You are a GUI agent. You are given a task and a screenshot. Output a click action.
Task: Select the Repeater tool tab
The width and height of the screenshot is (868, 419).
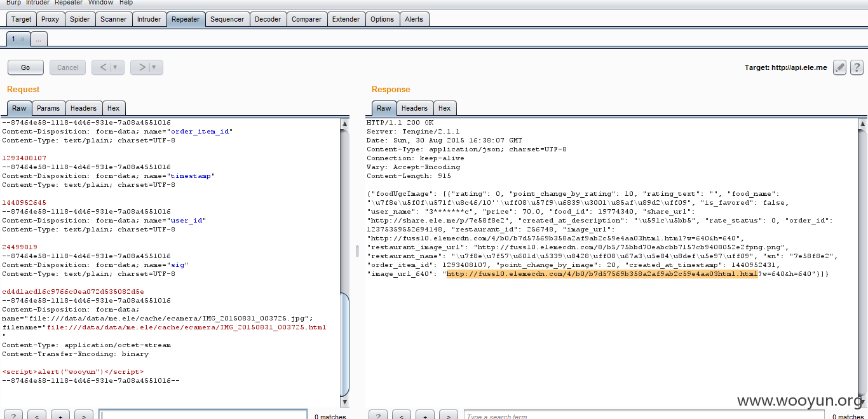[186, 19]
